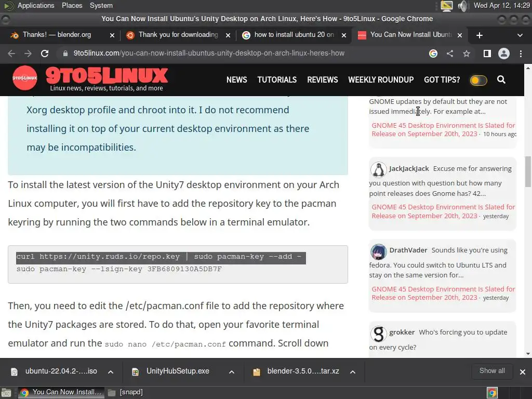The image size is (532, 399).
Task: Click the show desktop icon in taskbar
Action: pyautogui.click(x=6, y=393)
